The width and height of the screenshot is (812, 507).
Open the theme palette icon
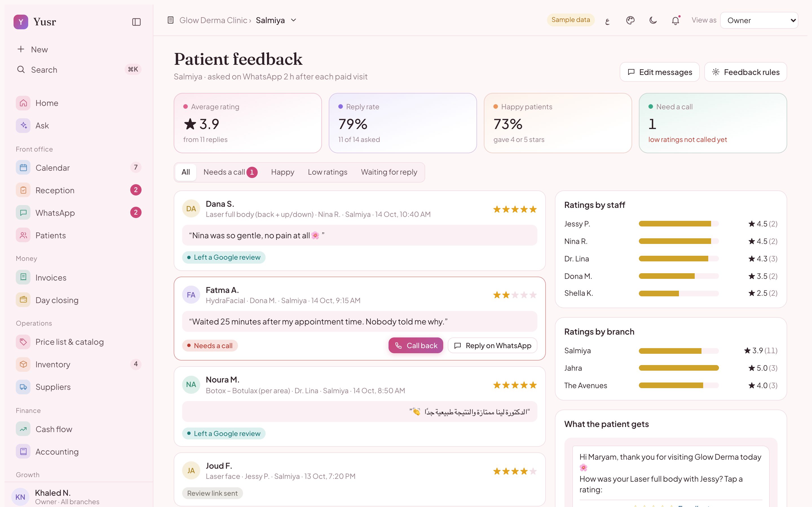tap(630, 21)
